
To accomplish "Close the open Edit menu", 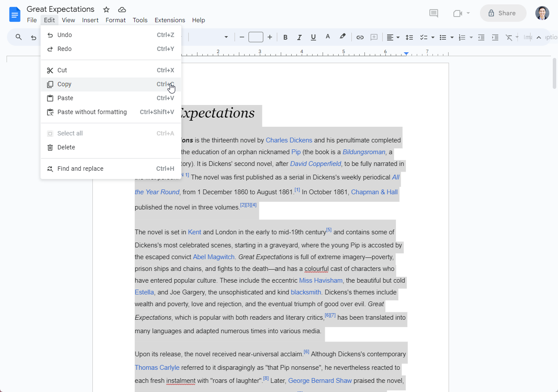I will 49,20.
